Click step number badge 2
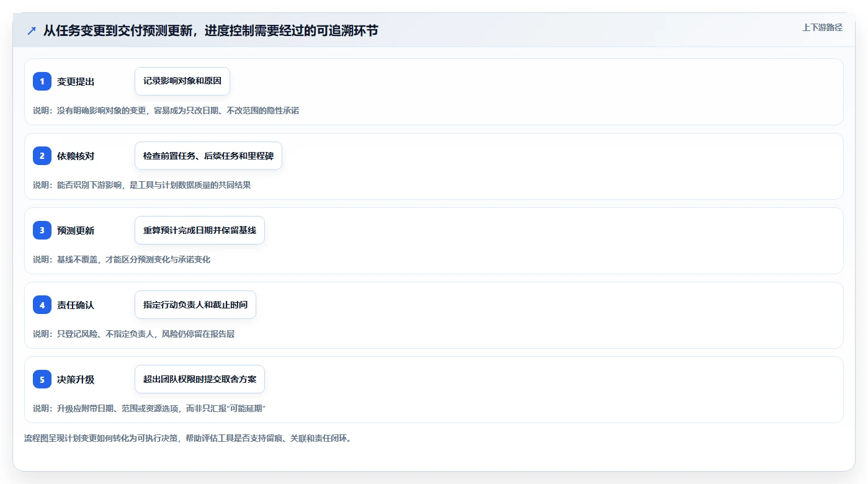 pyautogui.click(x=42, y=156)
